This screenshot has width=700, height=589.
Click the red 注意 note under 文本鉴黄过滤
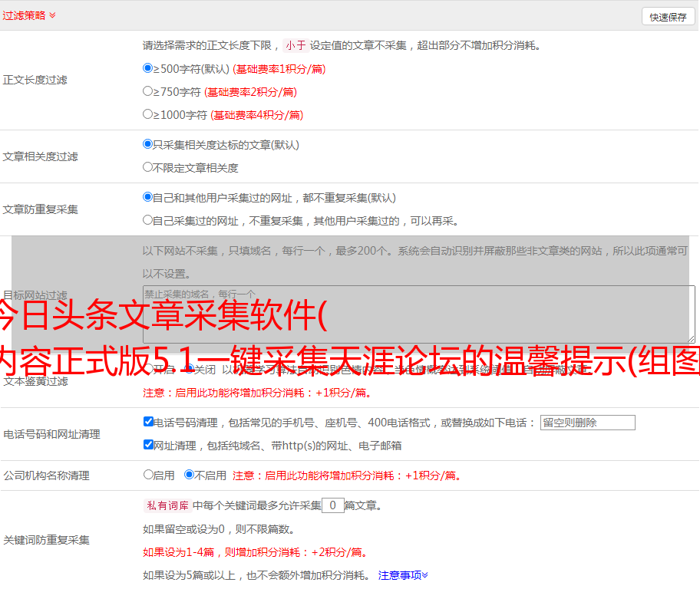(x=258, y=393)
